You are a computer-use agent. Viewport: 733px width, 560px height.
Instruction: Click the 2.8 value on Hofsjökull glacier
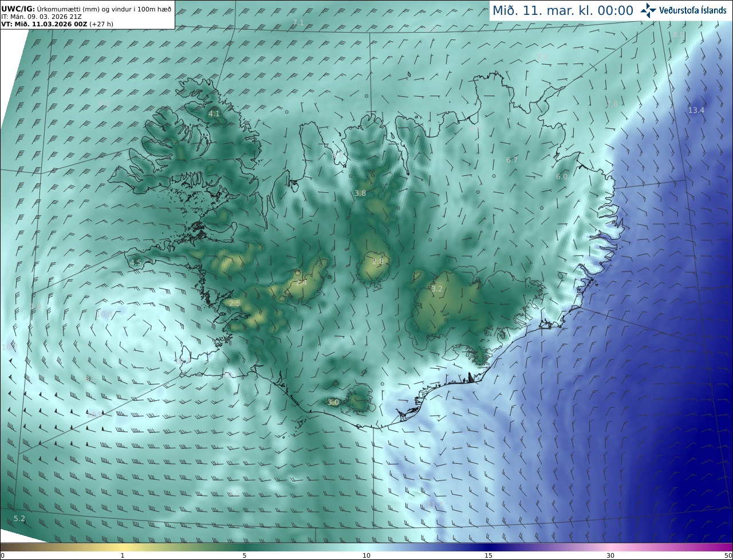[x=378, y=262]
